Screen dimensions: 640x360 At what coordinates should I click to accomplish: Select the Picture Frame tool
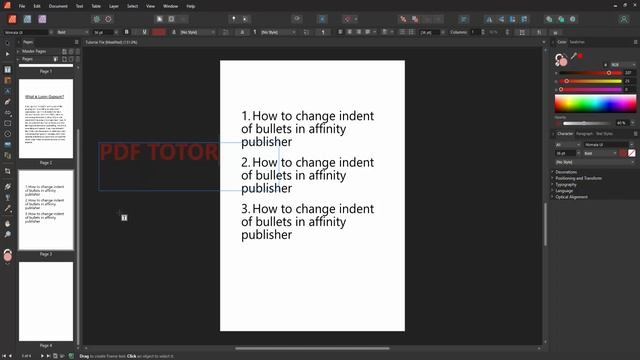pyautogui.click(x=7, y=144)
